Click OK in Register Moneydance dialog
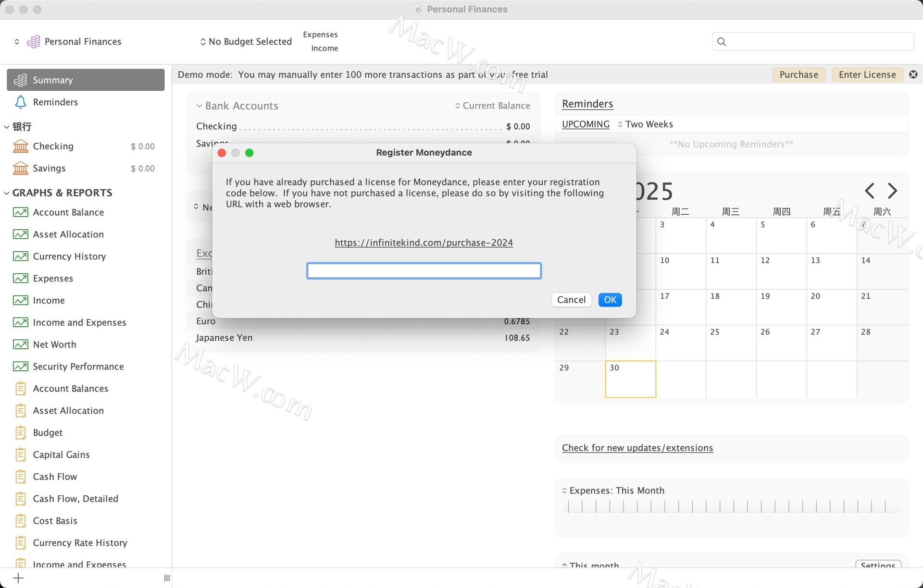This screenshot has width=923, height=588. point(610,300)
